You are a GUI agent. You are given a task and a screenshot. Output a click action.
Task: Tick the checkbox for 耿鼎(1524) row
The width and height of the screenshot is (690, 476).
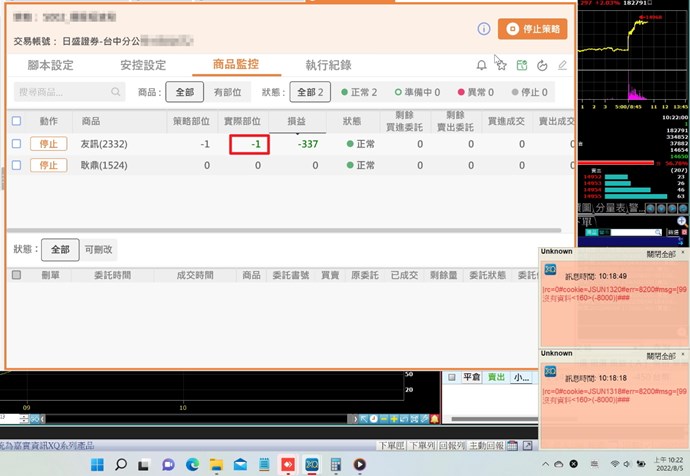click(x=16, y=164)
